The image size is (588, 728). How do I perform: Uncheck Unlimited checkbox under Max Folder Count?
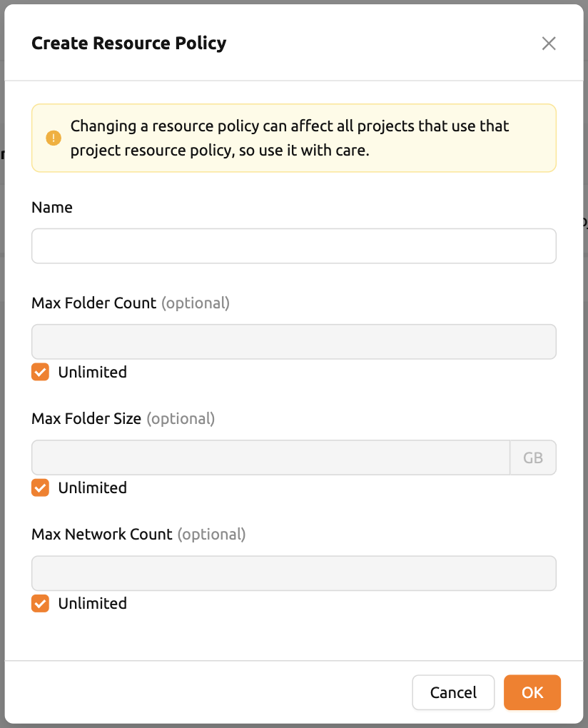coord(41,372)
